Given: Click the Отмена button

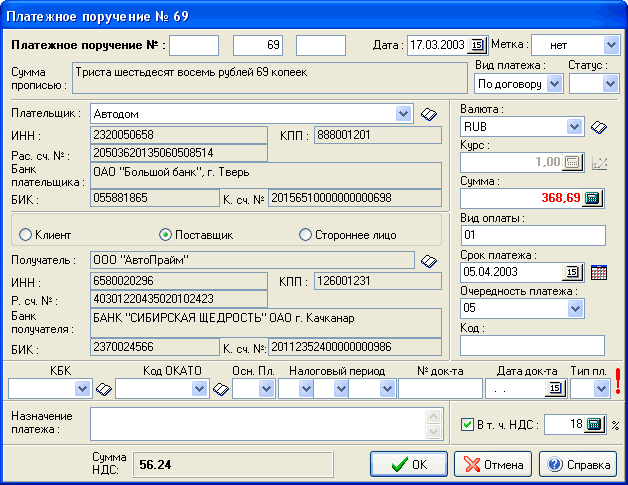Looking at the screenshot, I should [493, 465].
